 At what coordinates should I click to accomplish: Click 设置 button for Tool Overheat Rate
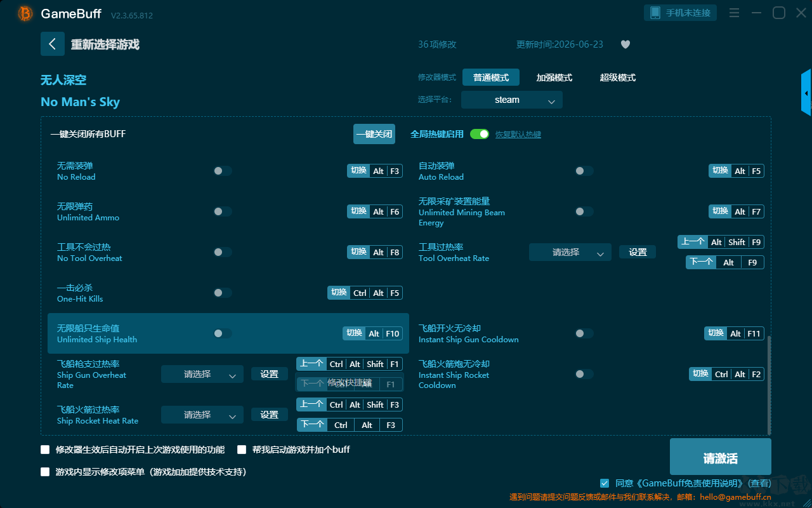638,252
